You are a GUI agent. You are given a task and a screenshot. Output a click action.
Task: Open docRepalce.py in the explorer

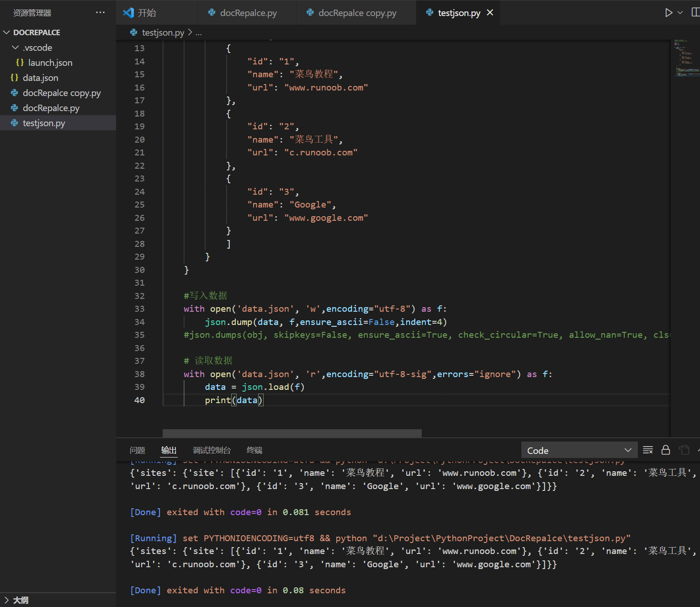(58, 108)
